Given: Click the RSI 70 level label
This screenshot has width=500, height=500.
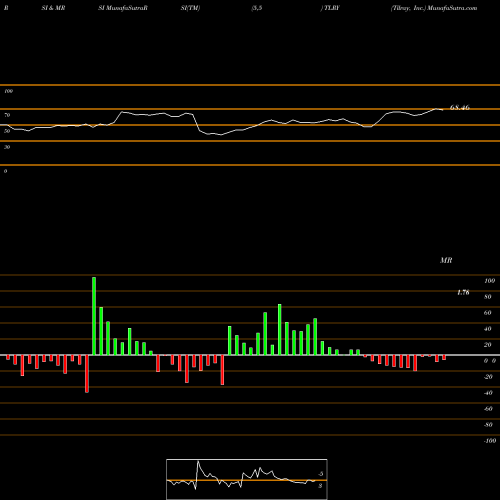Looking at the screenshot, I should 7,115.
